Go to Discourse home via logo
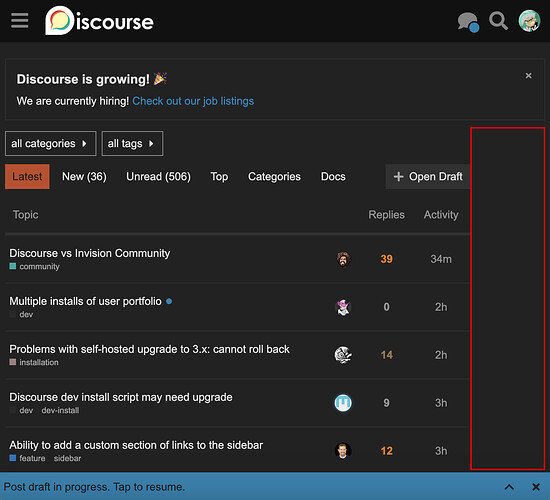This screenshot has height=500, width=550. tap(99, 21)
